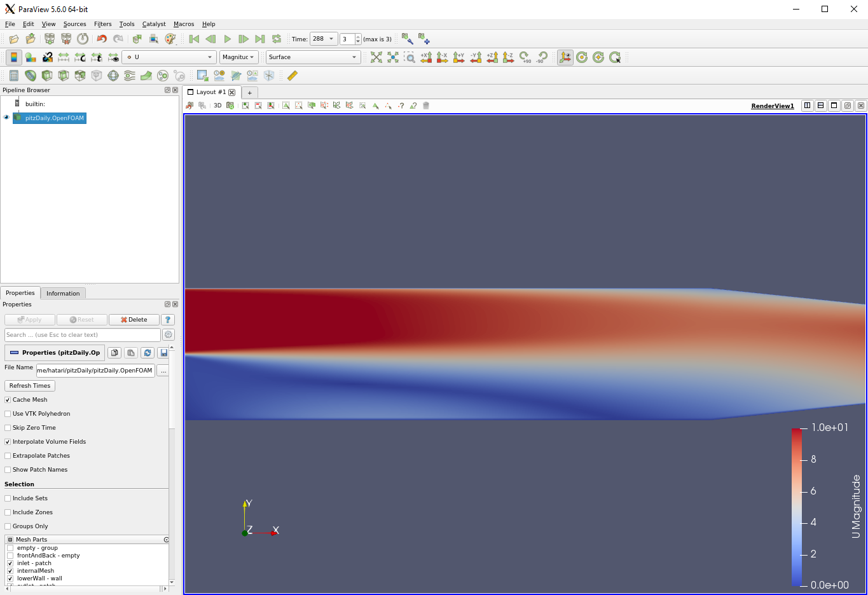Click the Delete button
Screen dimensions: 868x595
[x=134, y=320]
